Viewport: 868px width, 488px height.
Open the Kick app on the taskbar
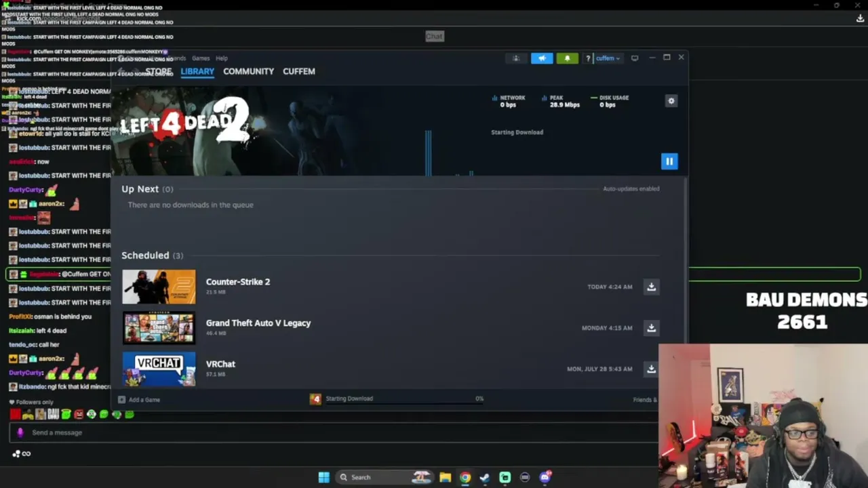(x=505, y=477)
